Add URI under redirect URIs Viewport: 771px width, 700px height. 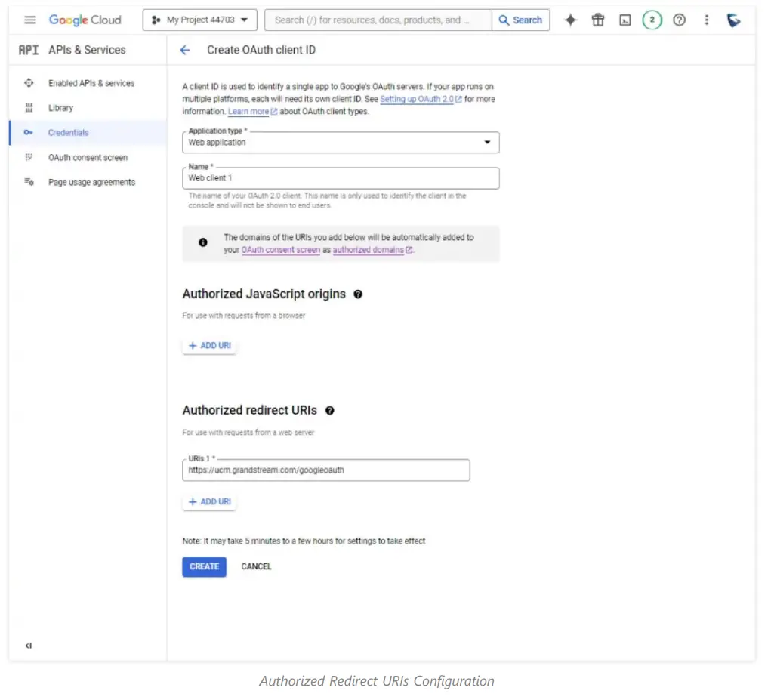[x=210, y=502]
